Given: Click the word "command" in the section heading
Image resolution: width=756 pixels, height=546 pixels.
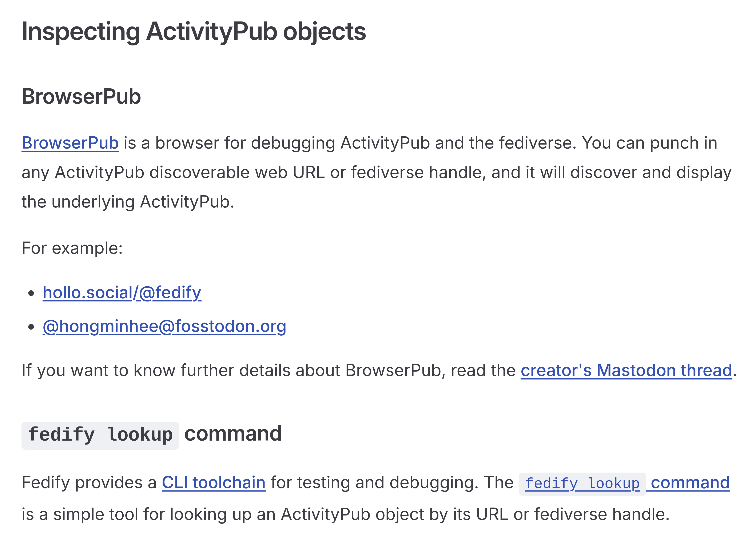Looking at the screenshot, I should 233,434.
